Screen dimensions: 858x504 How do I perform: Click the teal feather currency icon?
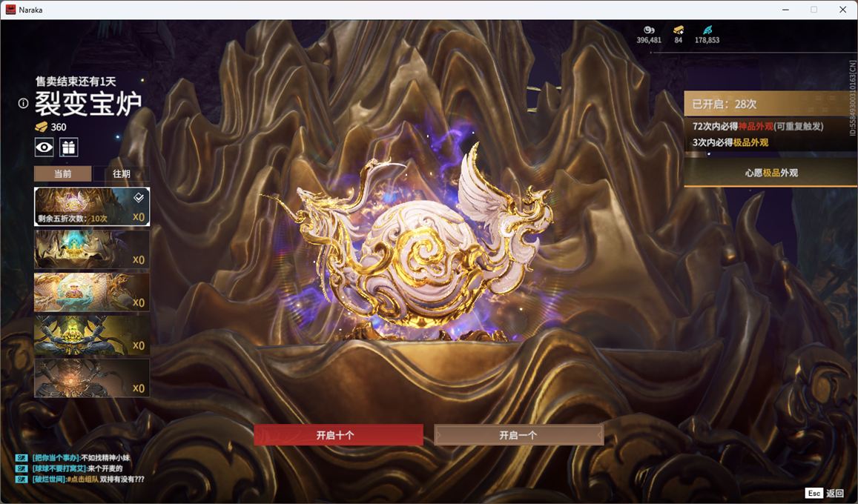(x=707, y=30)
